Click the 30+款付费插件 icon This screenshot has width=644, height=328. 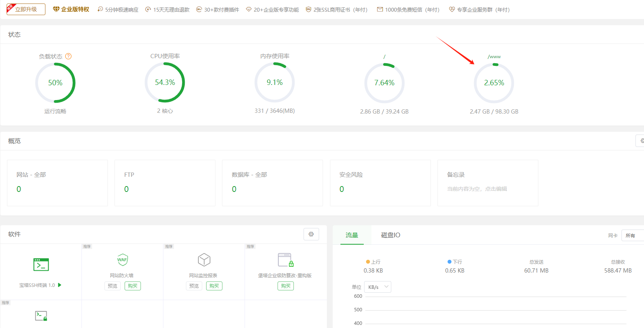tap(199, 9)
